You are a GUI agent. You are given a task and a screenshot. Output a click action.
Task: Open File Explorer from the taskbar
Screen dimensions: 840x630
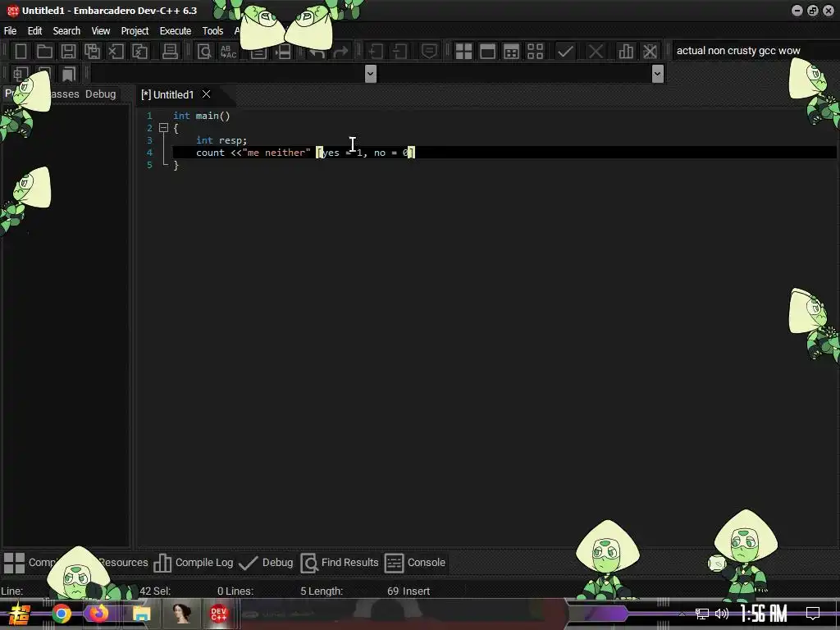click(141, 614)
